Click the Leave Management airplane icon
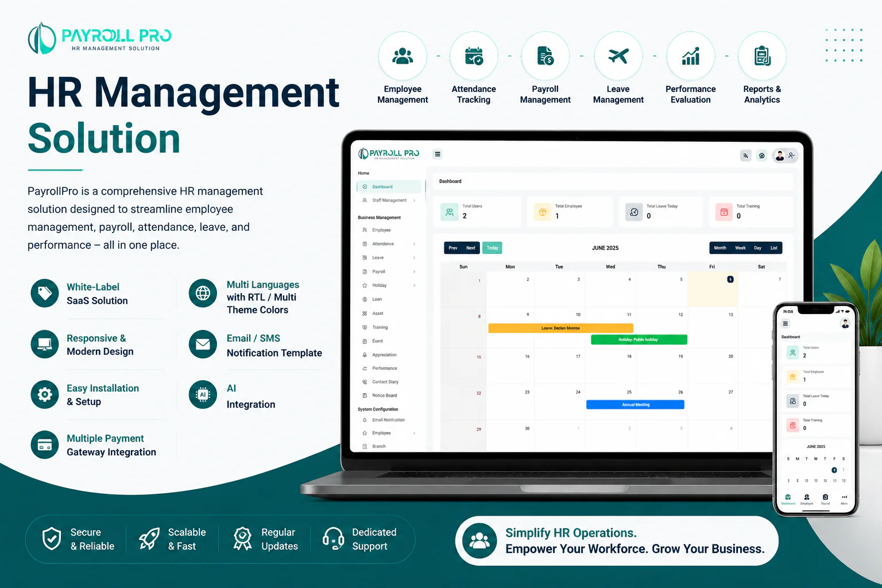This screenshot has width=882, height=588. tap(618, 56)
